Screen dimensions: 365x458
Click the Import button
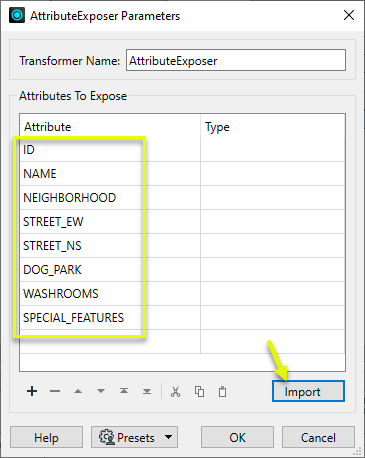tap(308, 391)
